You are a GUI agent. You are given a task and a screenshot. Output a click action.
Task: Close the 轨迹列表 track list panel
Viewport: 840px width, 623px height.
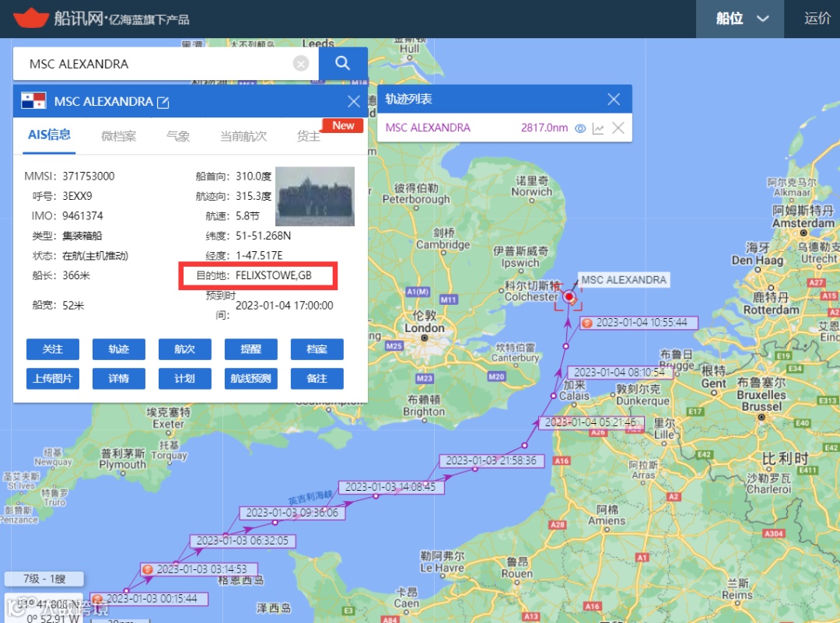tap(614, 99)
